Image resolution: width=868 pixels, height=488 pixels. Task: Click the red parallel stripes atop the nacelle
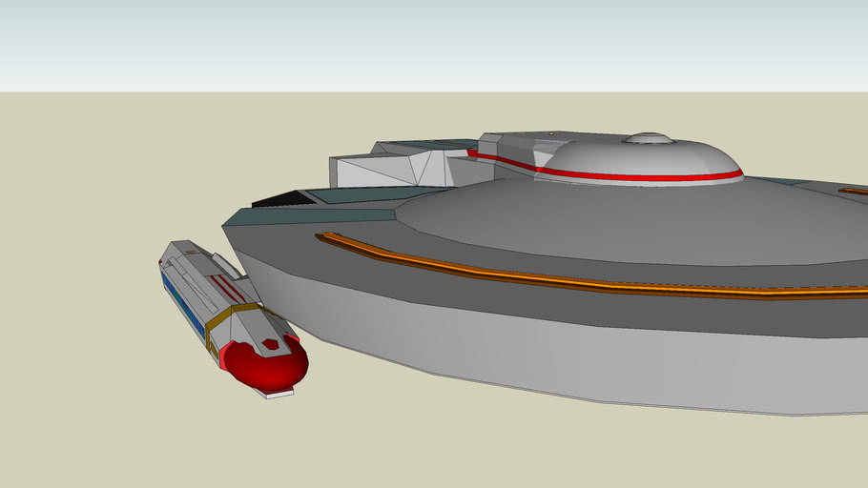[x=227, y=287]
